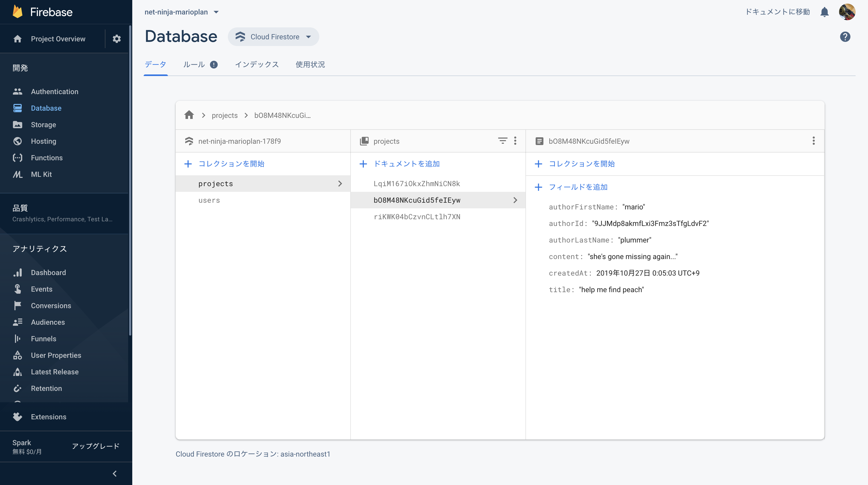Screen dimensions: 868x485
Task: Go to breadcrumb home root
Action: click(x=189, y=115)
